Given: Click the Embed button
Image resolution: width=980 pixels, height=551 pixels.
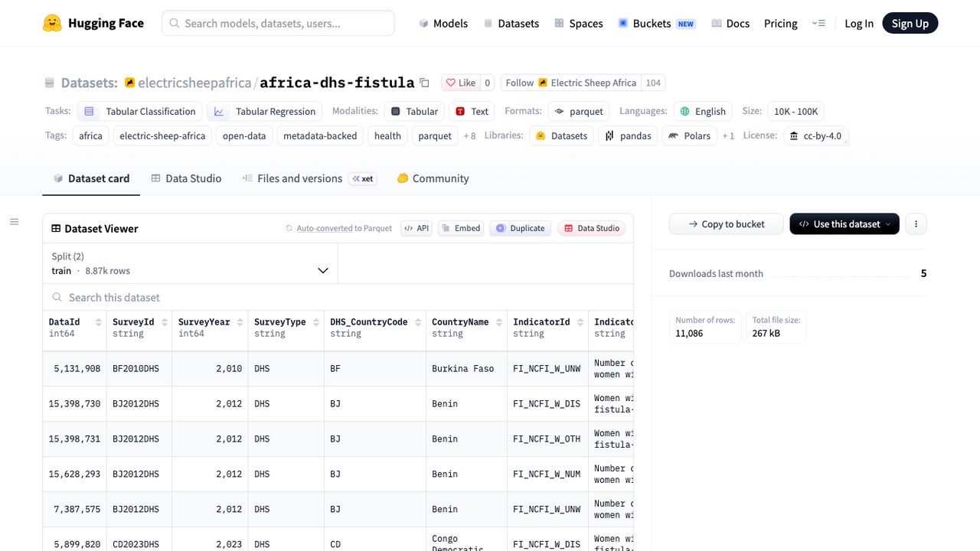Looking at the screenshot, I should click(460, 228).
